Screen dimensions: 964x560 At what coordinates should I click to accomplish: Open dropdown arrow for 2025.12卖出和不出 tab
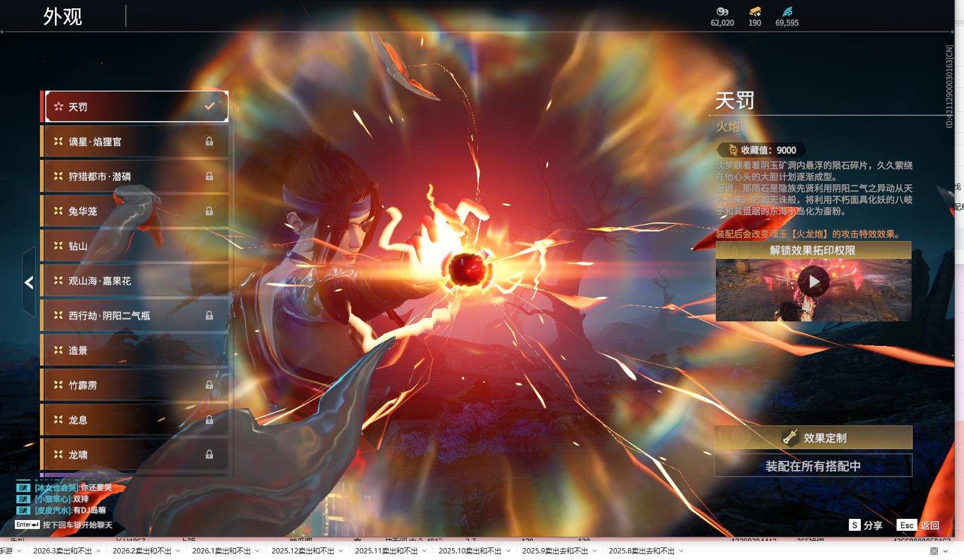pos(342,551)
